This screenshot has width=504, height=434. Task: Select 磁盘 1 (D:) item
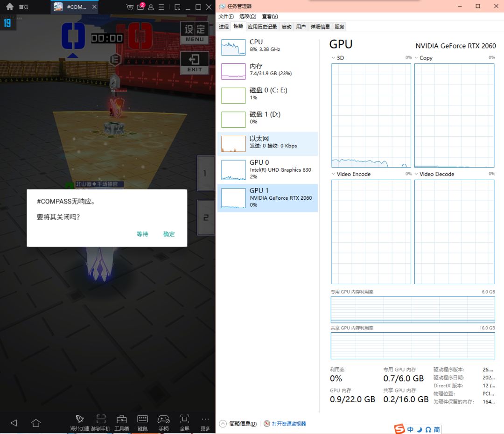click(268, 119)
